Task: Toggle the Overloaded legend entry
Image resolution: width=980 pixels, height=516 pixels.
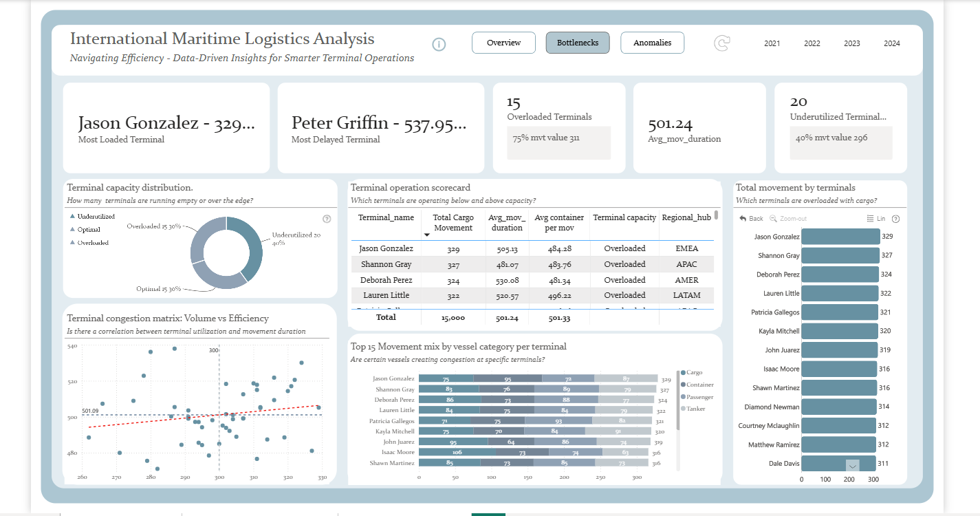Action: 72,242
